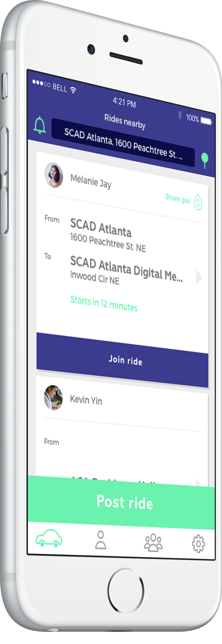222x644 pixels.
Task: Expand Melanie Jay ride details arrow
Action: [x=199, y=277]
